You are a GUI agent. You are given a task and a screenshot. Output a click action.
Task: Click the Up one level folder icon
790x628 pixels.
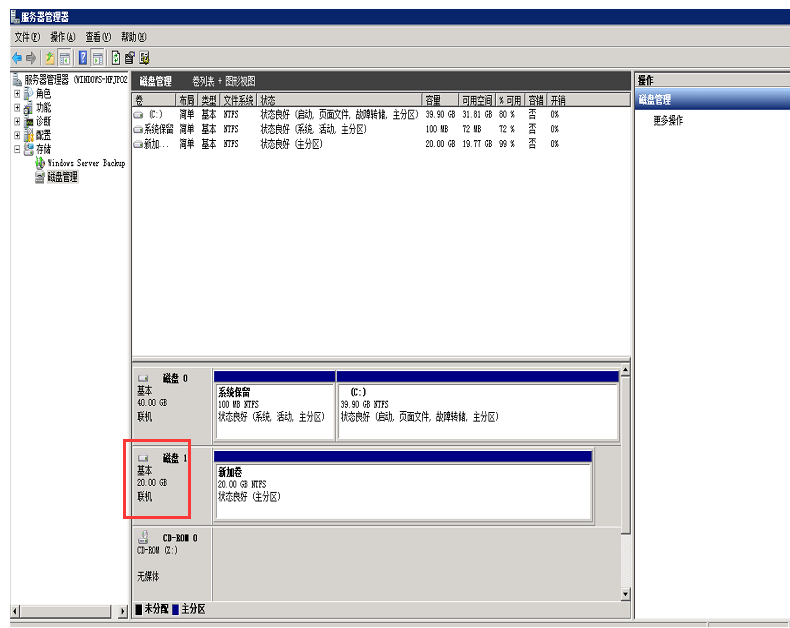[49, 58]
